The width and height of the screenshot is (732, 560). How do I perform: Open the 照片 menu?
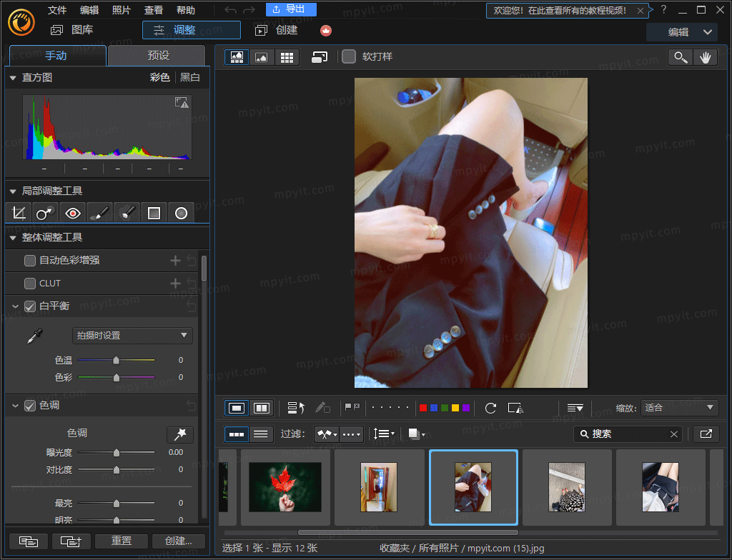[x=122, y=10]
